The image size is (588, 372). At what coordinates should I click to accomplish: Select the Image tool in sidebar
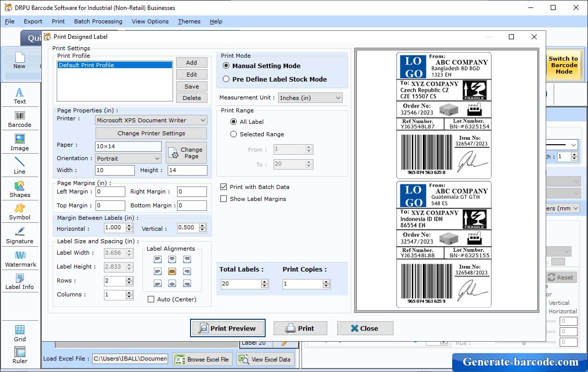coord(20,143)
